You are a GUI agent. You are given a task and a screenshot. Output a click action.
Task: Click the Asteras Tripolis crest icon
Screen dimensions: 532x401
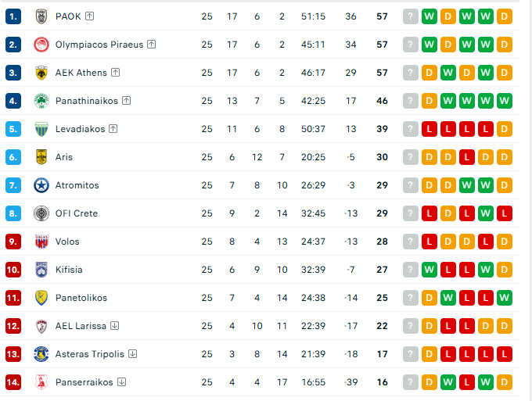[x=41, y=354]
